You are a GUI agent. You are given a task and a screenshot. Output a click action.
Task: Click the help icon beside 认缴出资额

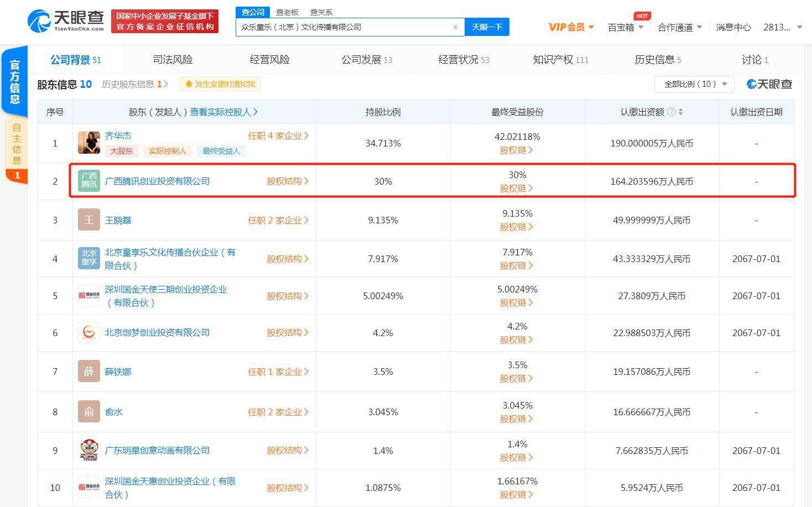click(x=672, y=112)
